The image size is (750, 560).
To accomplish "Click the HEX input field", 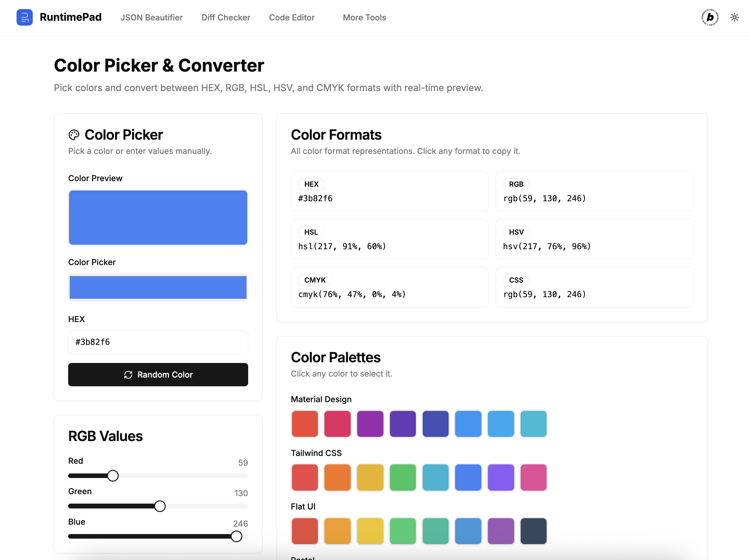I will click(158, 342).
